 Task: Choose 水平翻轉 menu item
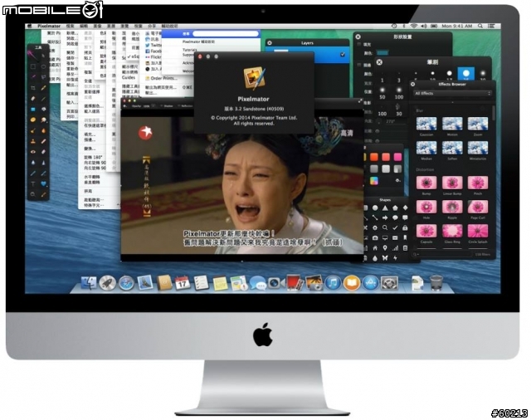(x=92, y=177)
